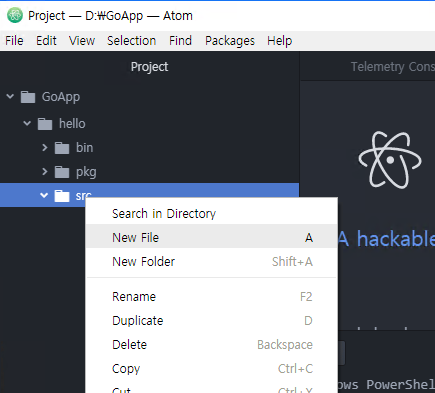This screenshot has height=393, width=435.
Task: Choose Duplicate from context menu
Action: (x=212, y=321)
